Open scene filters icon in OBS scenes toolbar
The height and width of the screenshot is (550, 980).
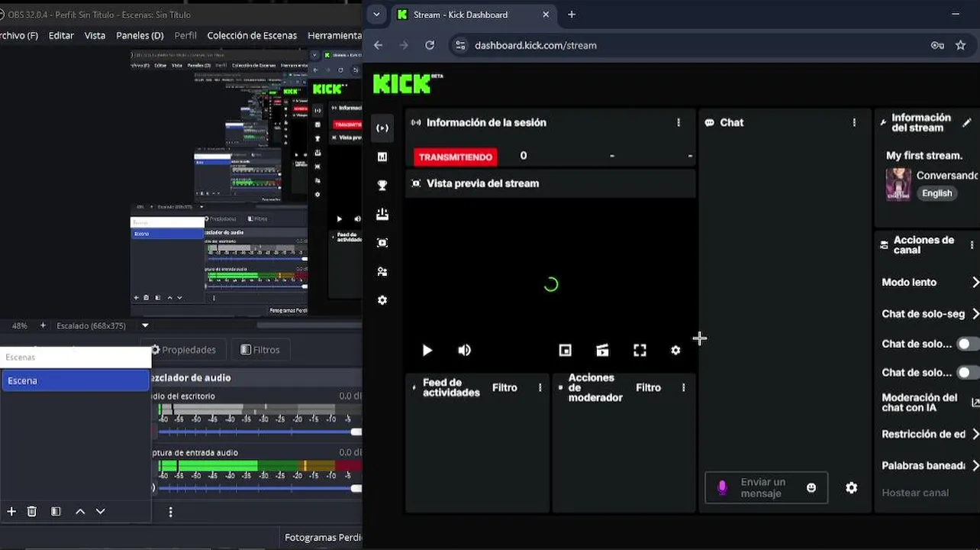[56, 511]
